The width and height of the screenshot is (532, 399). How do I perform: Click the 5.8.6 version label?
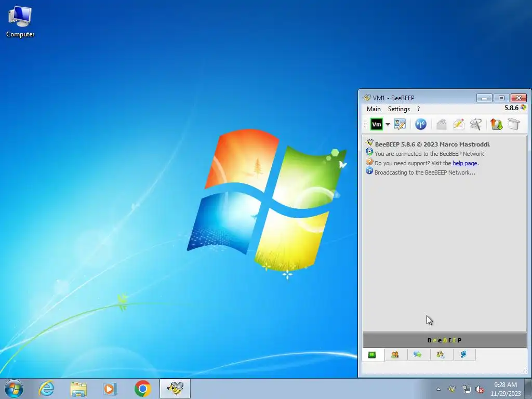pyautogui.click(x=511, y=108)
